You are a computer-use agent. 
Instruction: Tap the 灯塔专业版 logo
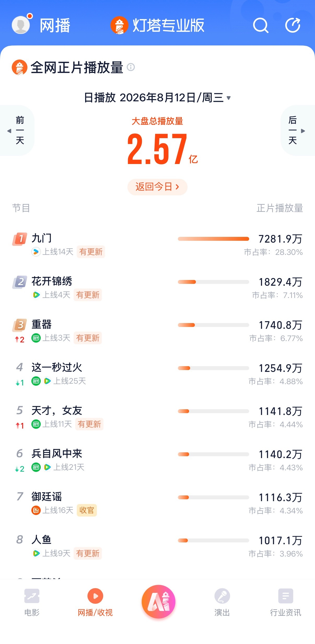coord(157,25)
